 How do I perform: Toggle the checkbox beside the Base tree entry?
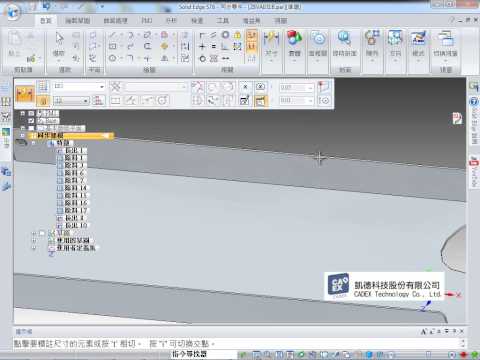click(31, 121)
